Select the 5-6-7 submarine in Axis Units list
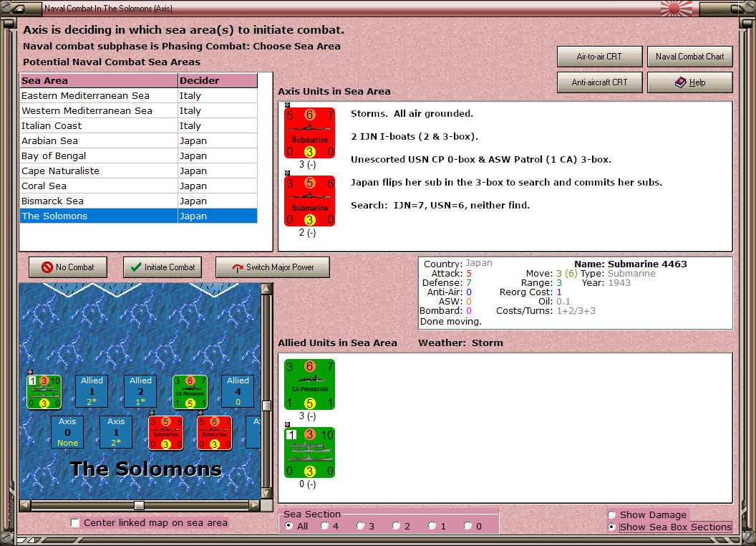 point(309,133)
